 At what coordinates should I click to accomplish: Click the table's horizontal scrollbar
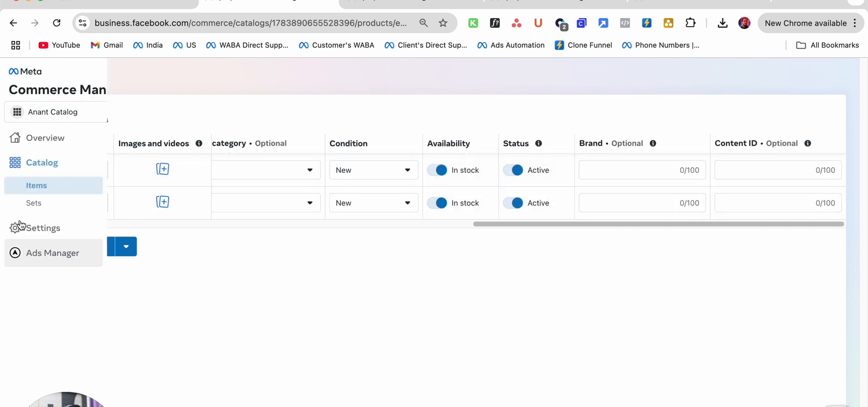coord(659,224)
